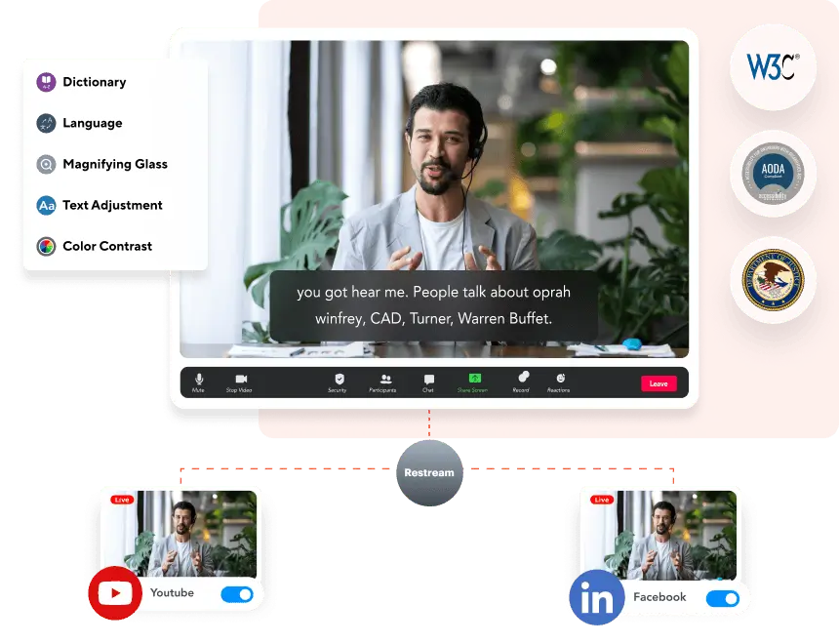Select the Dictionary label
Viewport: 839px width, 644px height.
click(x=95, y=82)
